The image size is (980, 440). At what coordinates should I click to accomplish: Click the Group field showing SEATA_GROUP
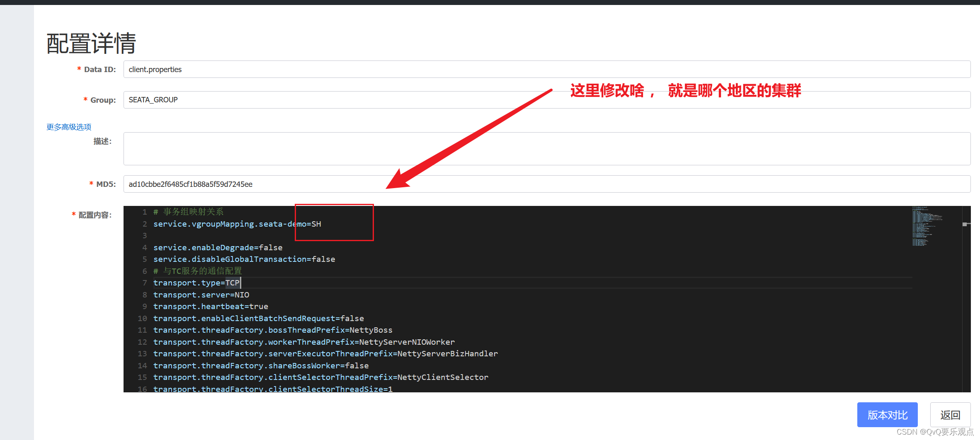point(547,100)
